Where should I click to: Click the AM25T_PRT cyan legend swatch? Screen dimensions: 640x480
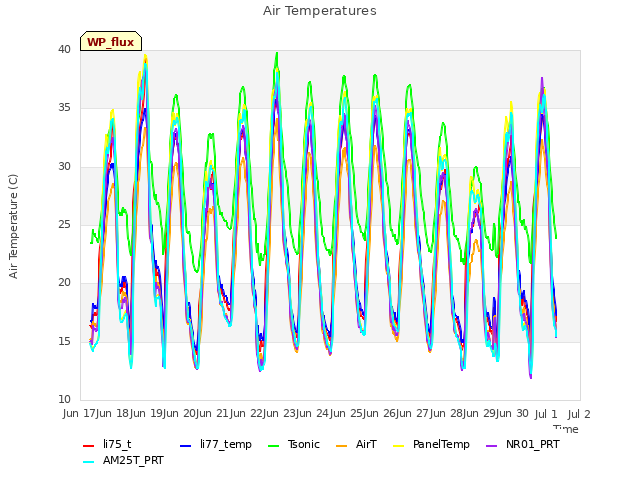[89, 462]
